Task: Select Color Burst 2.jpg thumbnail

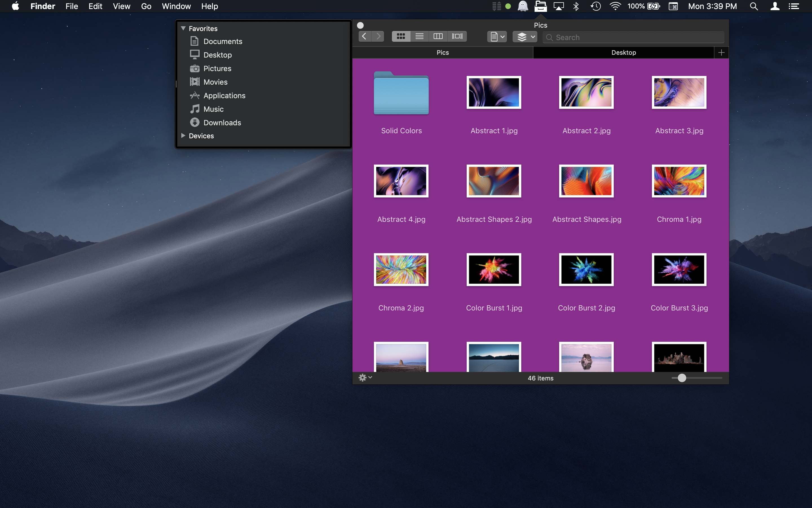Action: point(586,270)
